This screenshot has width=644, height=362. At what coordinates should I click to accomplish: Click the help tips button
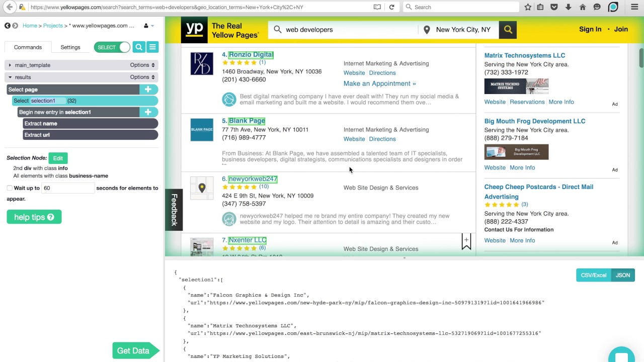[x=34, y=217]
